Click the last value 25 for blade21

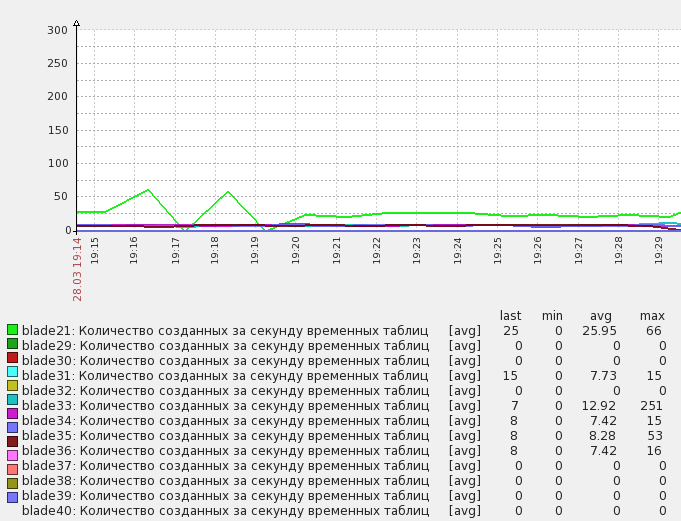(511, 331)
